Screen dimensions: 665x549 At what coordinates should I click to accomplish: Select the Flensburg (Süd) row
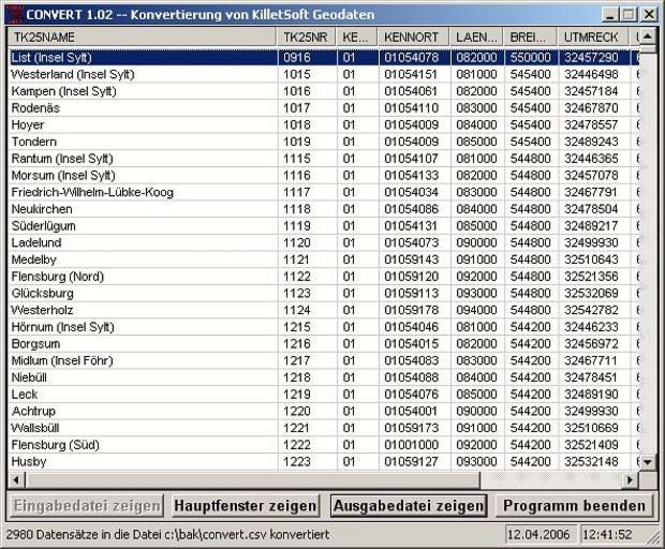coord(323,445)
